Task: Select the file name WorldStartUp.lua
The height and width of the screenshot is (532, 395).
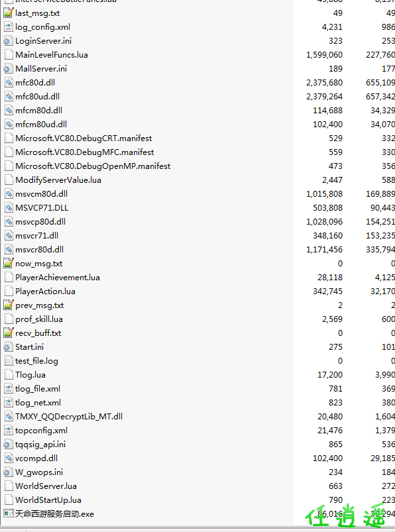Action: 48,500
